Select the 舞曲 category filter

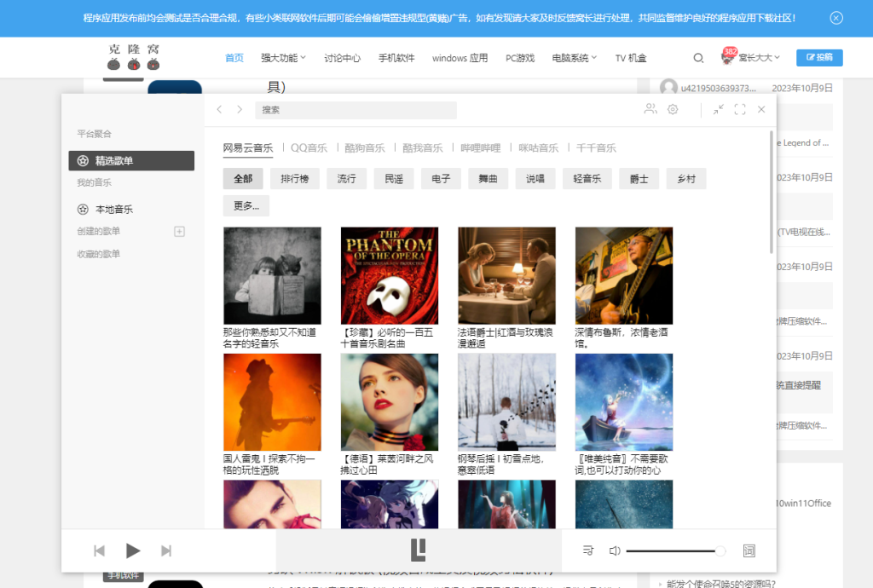coord(488,179)
